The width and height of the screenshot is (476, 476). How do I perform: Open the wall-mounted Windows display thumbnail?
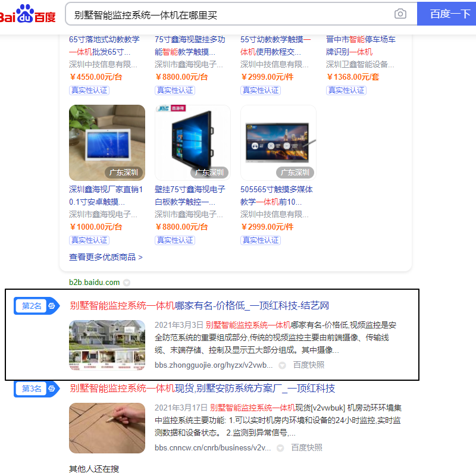click(192, 143)
